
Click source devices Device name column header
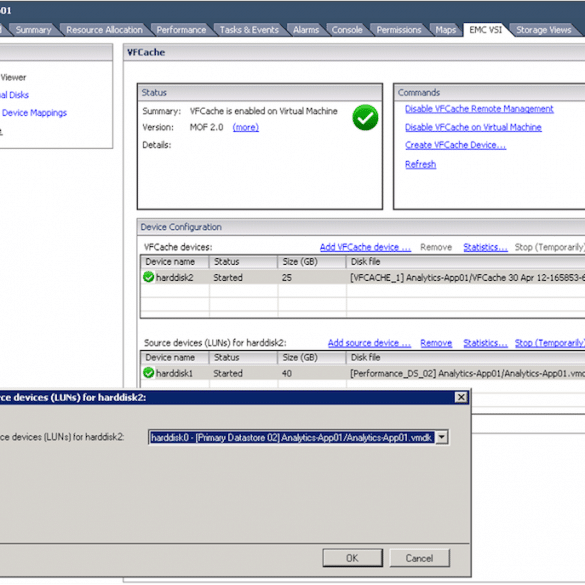pos(175,357)
